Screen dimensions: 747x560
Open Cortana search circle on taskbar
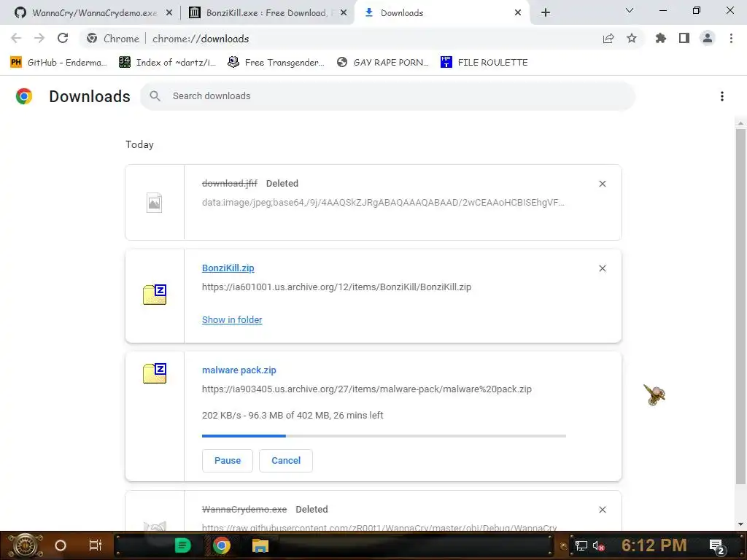pyautogui.click(x=61, y=545)
